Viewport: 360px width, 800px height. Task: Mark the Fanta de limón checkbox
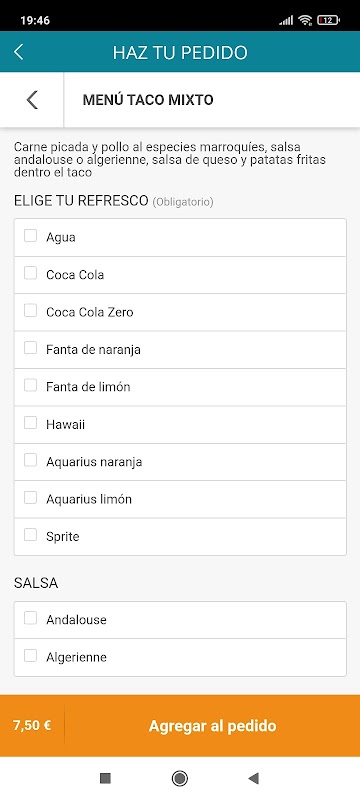point(31,386)
